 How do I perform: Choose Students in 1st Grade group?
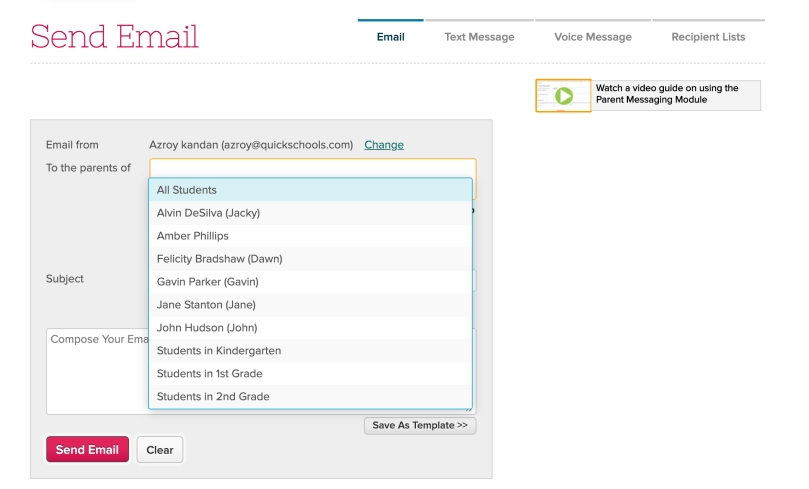click(x=310, y=374)
